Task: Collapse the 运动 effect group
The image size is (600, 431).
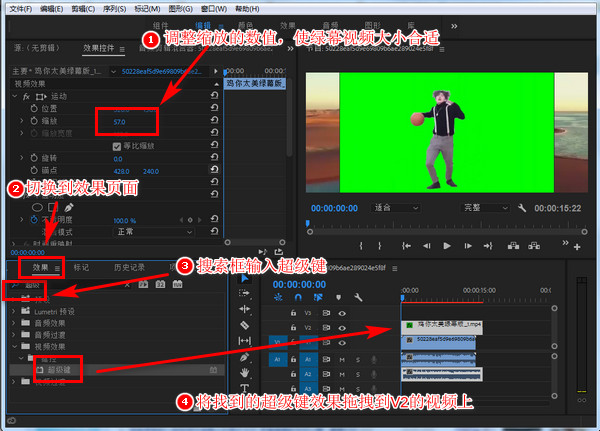Action: [15, 96]
